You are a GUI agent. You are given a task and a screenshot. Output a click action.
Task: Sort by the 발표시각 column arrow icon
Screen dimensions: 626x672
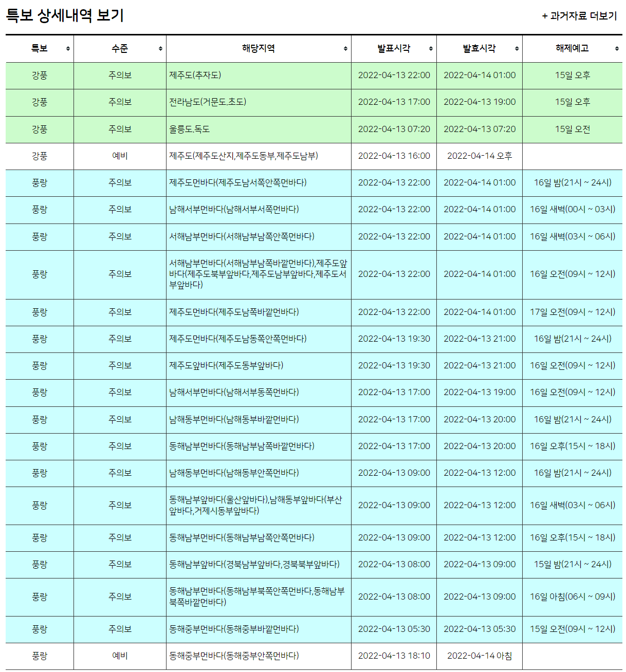[431, 49]
